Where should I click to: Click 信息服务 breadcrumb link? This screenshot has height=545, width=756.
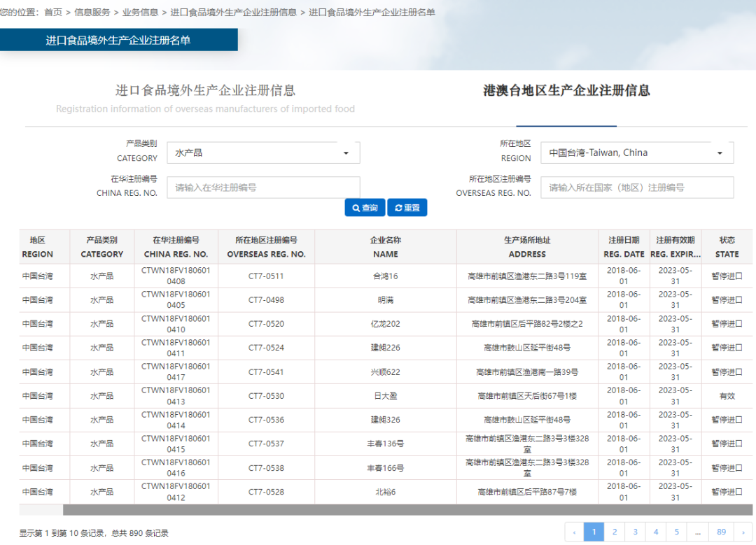point(92,12)
